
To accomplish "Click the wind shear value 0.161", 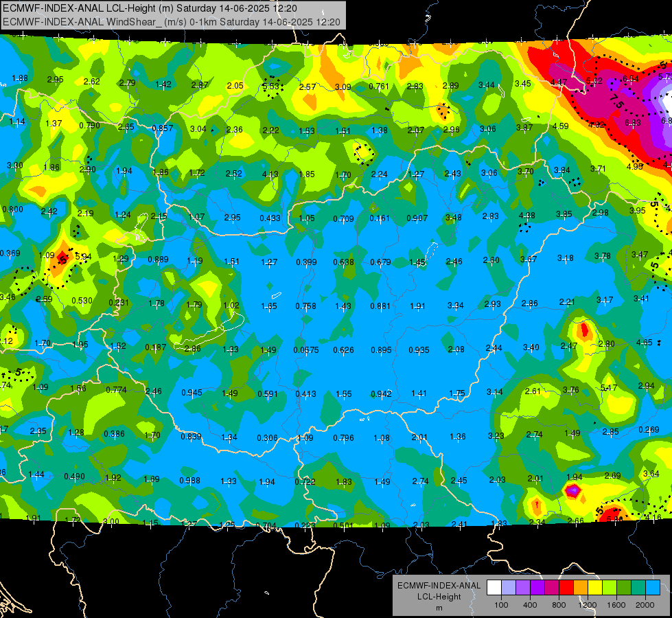I will click(380, 218).
